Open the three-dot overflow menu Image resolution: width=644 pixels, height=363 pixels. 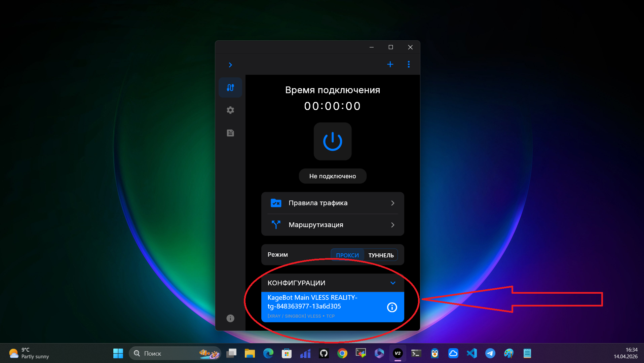(409, 64)
